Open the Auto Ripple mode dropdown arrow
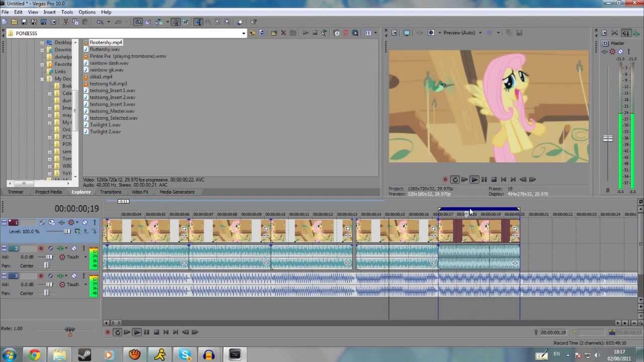The image size is (644, 362). tap(168, 22)
